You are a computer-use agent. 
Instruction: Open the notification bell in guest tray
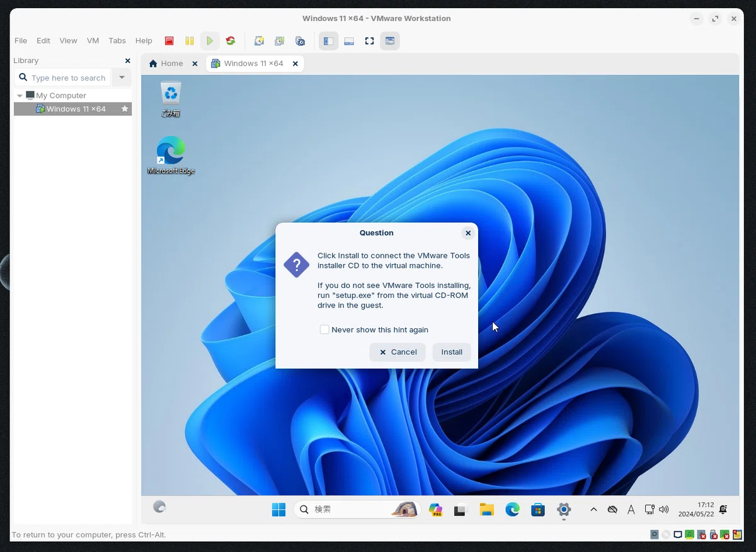[x=723, y=509]
